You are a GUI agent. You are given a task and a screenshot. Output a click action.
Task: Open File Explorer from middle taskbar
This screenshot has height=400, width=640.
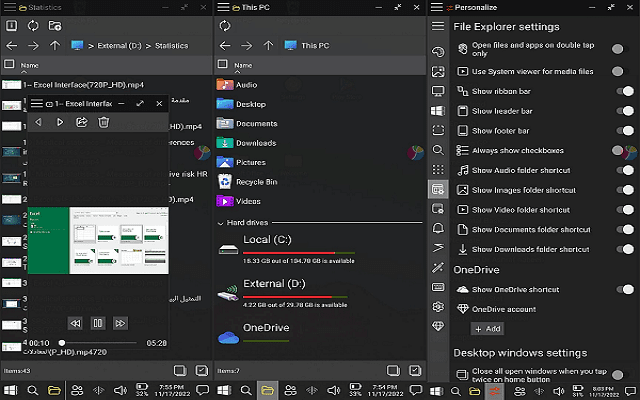(267, 391)
